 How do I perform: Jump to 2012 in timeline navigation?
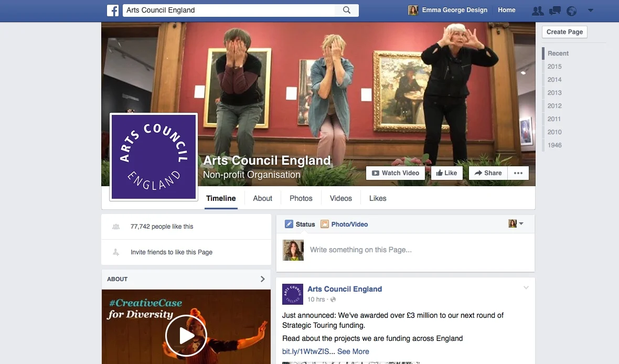pos(554,105)
